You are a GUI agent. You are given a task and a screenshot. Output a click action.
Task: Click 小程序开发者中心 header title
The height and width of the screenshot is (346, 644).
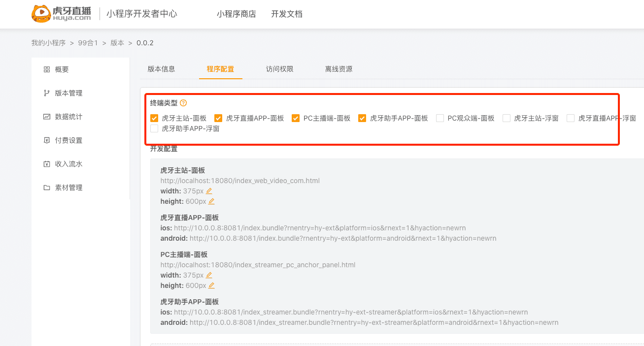click(x=142, y=14)
